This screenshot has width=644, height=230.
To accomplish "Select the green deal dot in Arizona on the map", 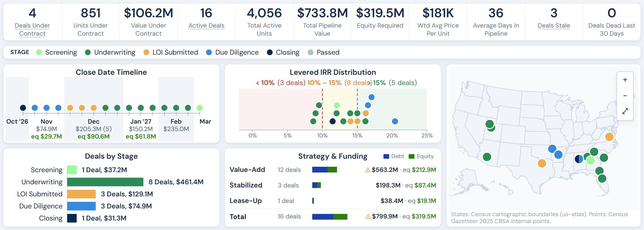I will (x=487, y=157).
